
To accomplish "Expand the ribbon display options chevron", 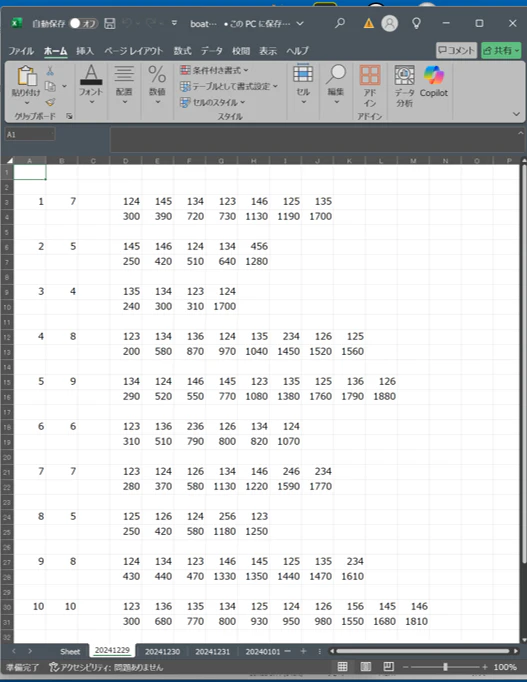I will [516, 114].
